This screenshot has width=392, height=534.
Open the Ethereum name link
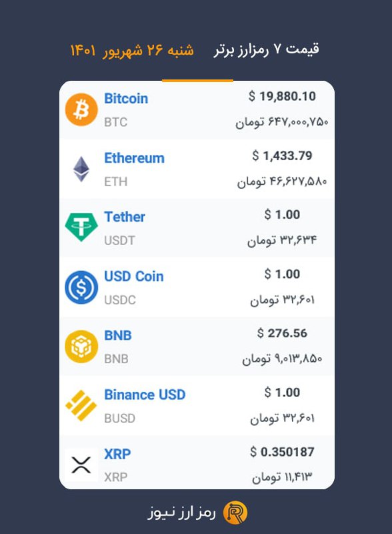tap(134, 158)
